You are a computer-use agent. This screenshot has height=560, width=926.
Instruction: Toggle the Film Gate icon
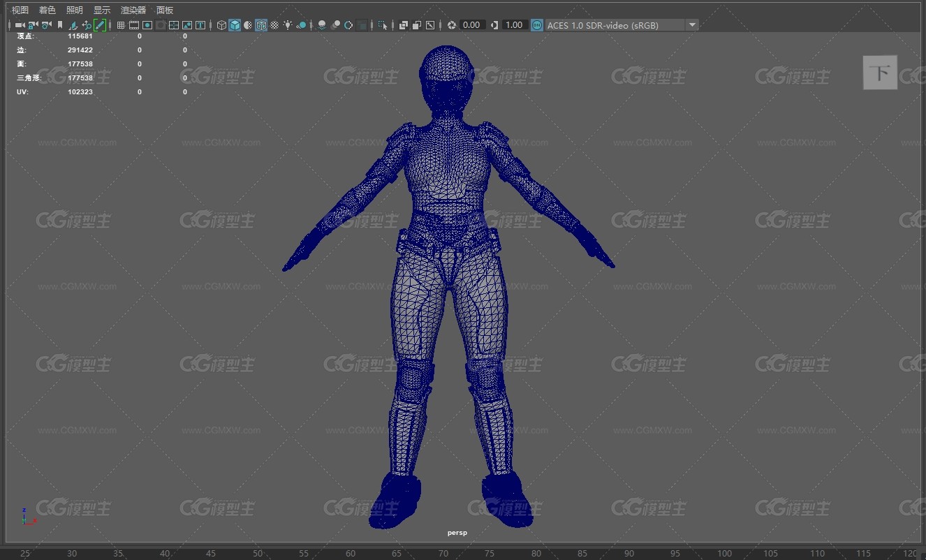tap(133, 25)
